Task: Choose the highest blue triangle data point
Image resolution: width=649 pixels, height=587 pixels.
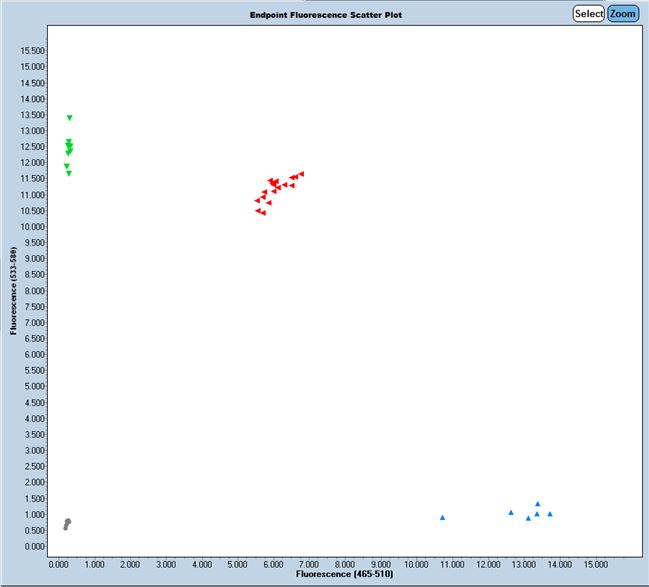Action: pyautogui.click(x=537, y=504)
